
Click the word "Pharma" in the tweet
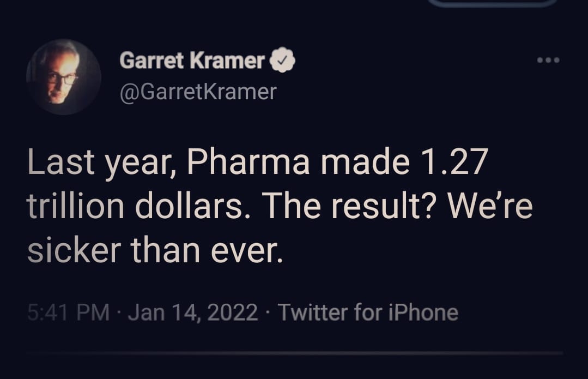(248, 164)
